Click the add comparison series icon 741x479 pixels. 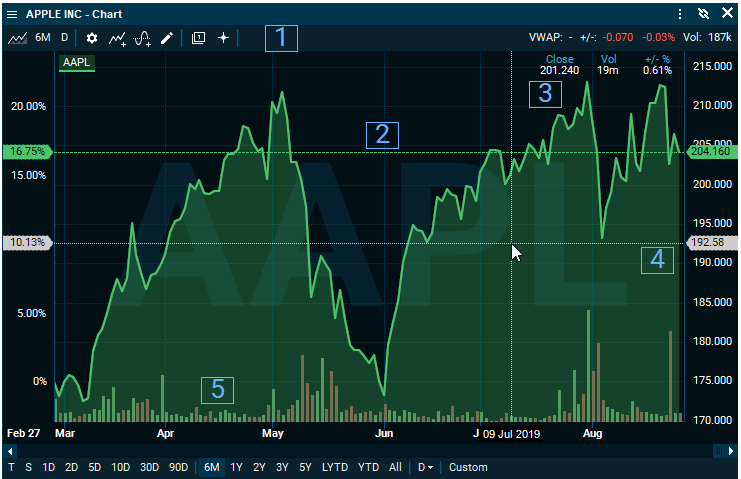pos(118,38)
